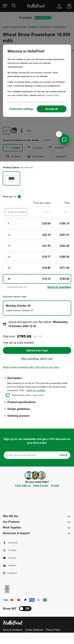
Task: Select the 25 pieces quantity row
Action: pyautogui.click(x=37, y=268)
